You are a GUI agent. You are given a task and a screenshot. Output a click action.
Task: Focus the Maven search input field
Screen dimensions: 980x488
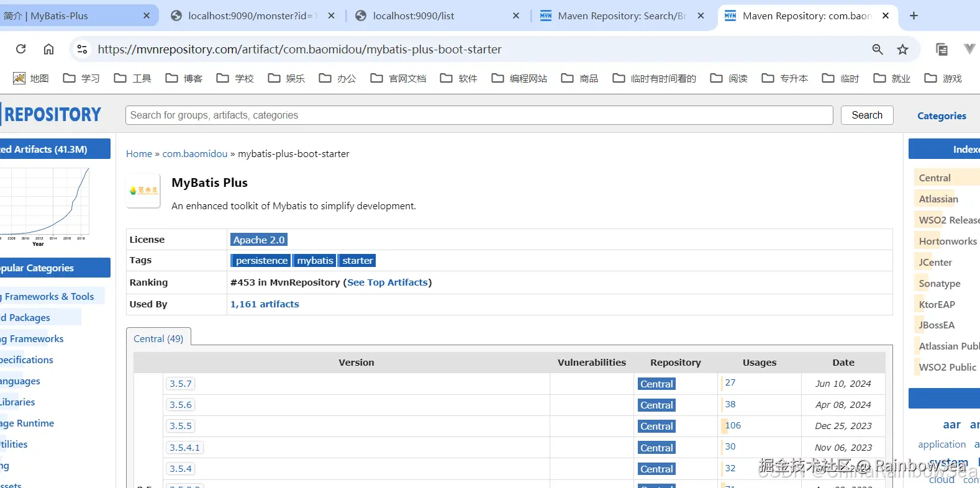pyautogui.click(x=479, y=115)
